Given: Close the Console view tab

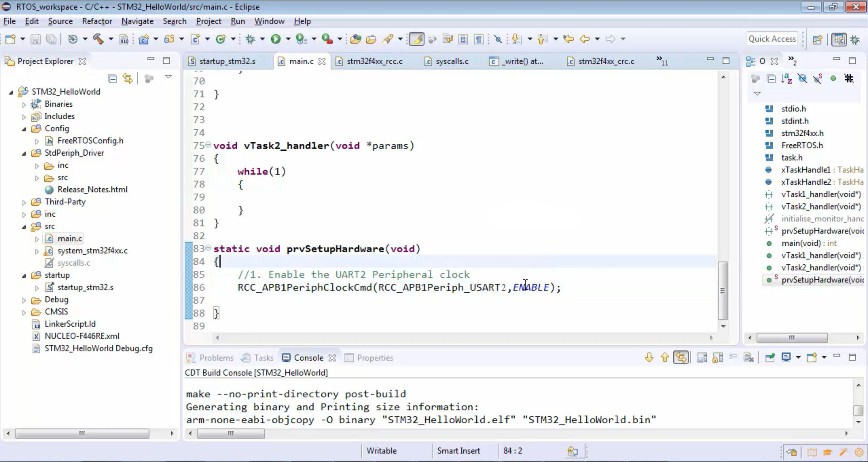Looking at the screenshot, I should (332, 358).
